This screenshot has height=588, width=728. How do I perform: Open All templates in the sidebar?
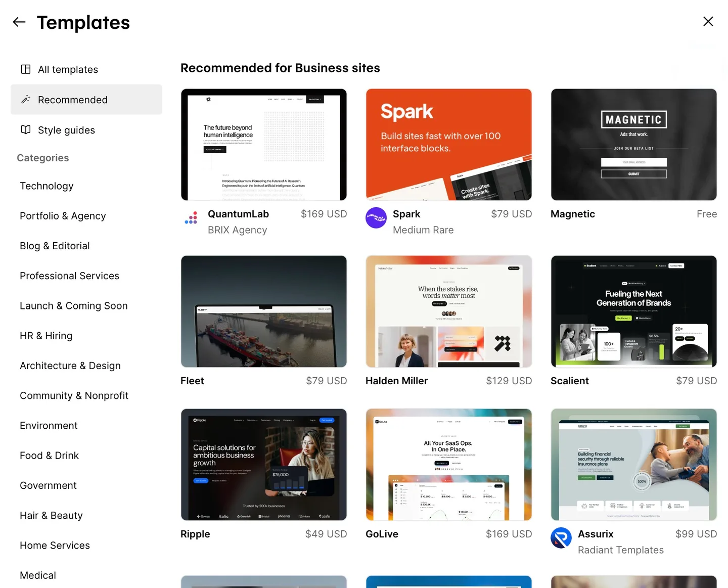point(86,69)
